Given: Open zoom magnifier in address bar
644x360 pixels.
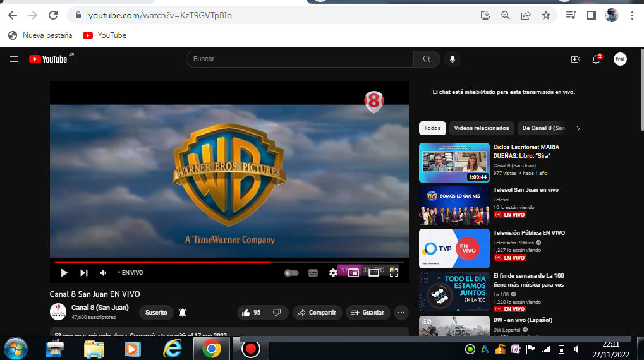Looking at the screenshot, I should pyautogui.click(x=505, y=15).
